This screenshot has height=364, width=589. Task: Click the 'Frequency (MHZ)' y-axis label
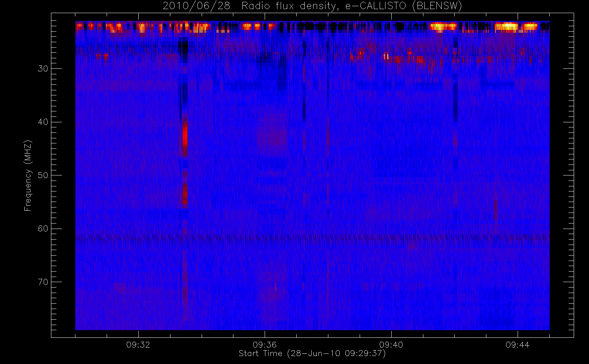pos(28,175)
